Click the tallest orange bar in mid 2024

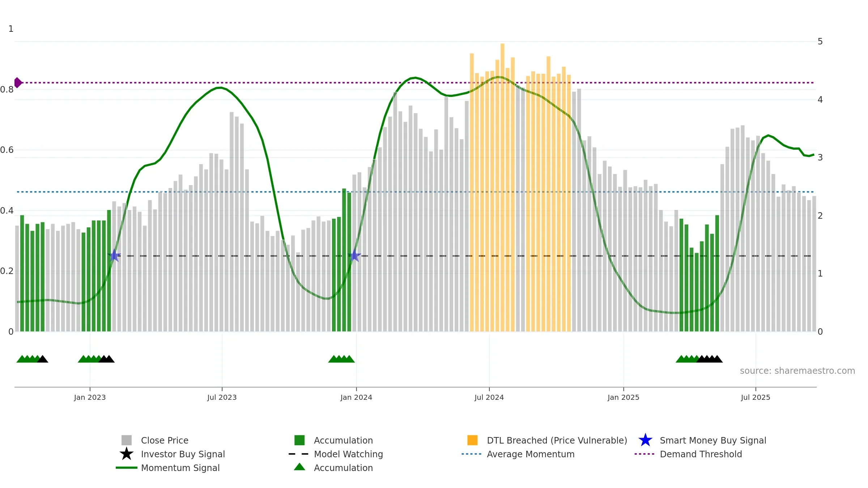coord(502,187)
